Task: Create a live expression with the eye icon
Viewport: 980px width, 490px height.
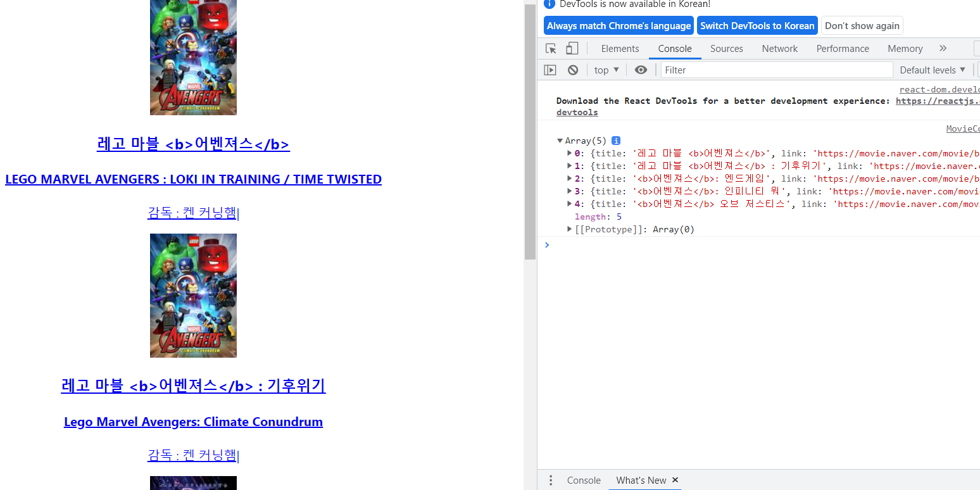Action: point(641,70)
